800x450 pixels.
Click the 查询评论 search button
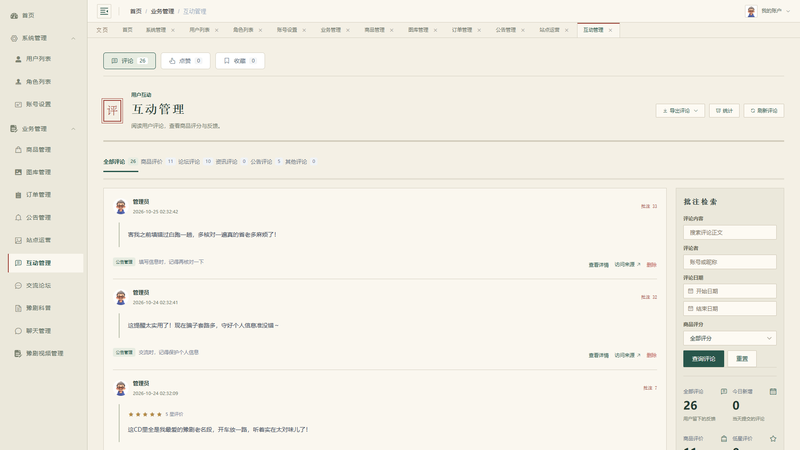click(704, 359)
